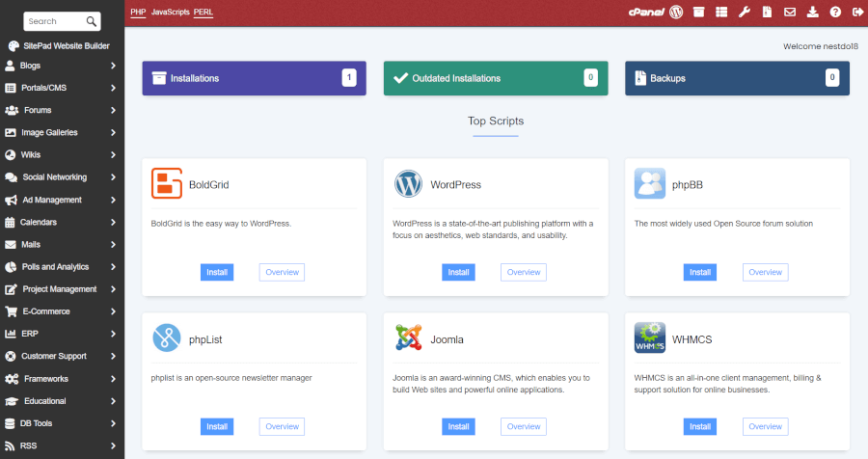Go to cPanel via top bar logo
Screen dimensions: 868x459
[x=646, y=12]
